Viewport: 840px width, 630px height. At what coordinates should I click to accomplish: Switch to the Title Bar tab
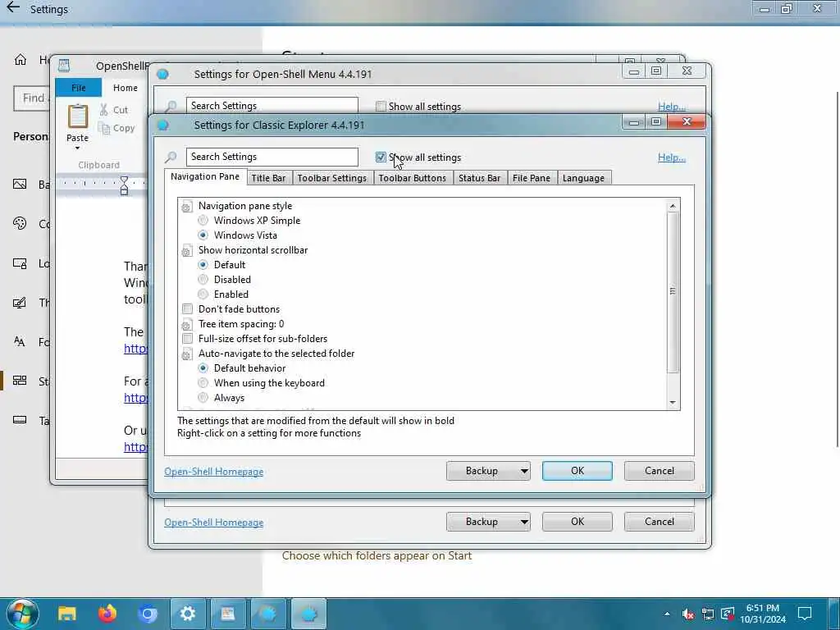pos(268,178)
